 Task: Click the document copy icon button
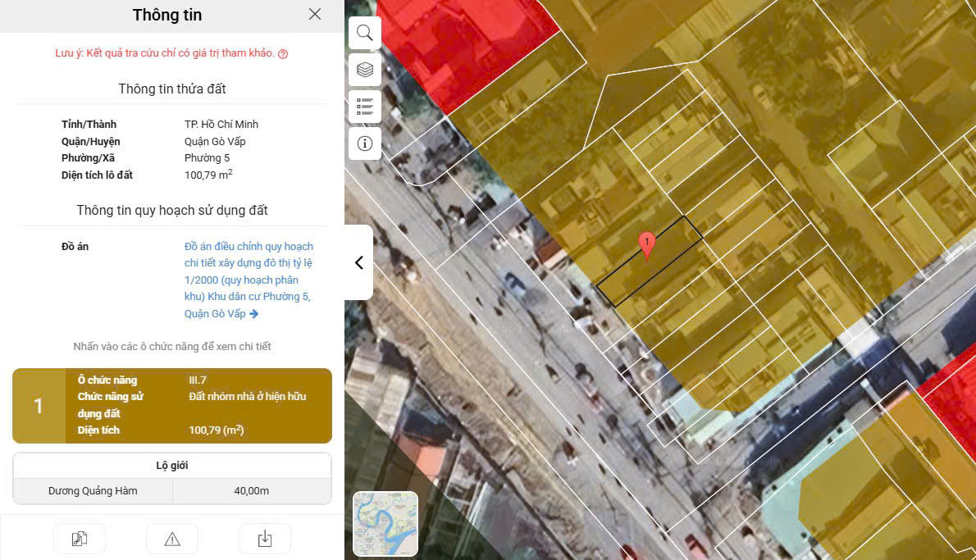tap(80, 539)
